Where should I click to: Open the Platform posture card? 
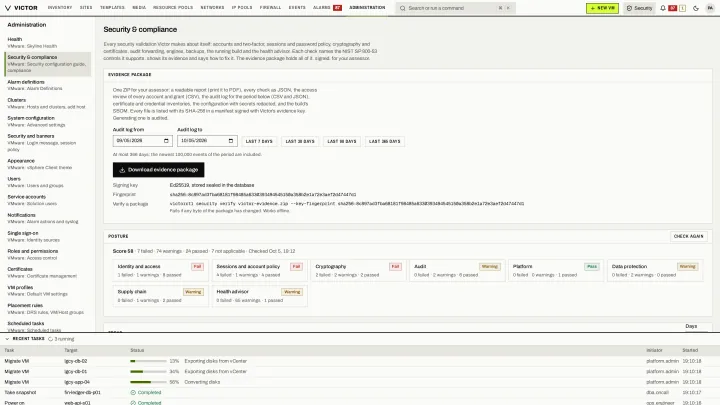pyautogui.click(x=556, y=270)
